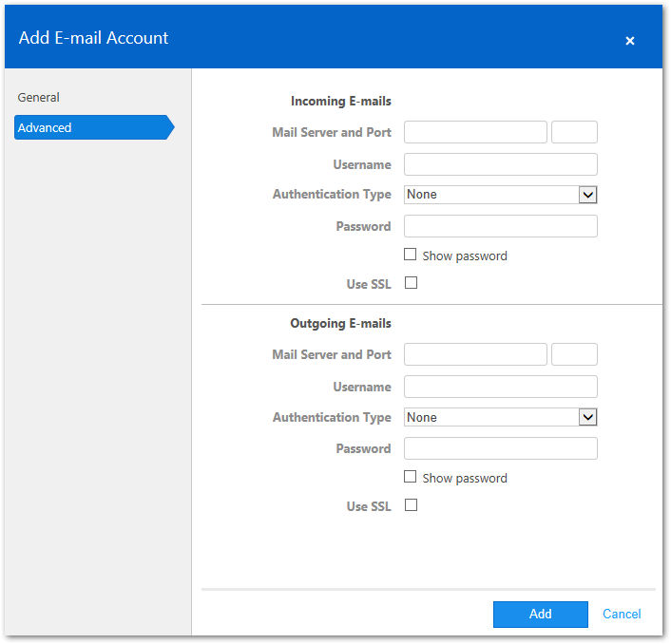This screenshot has height=644, width=671.
Task: Switch to the General tab
Action: (39, 98)
